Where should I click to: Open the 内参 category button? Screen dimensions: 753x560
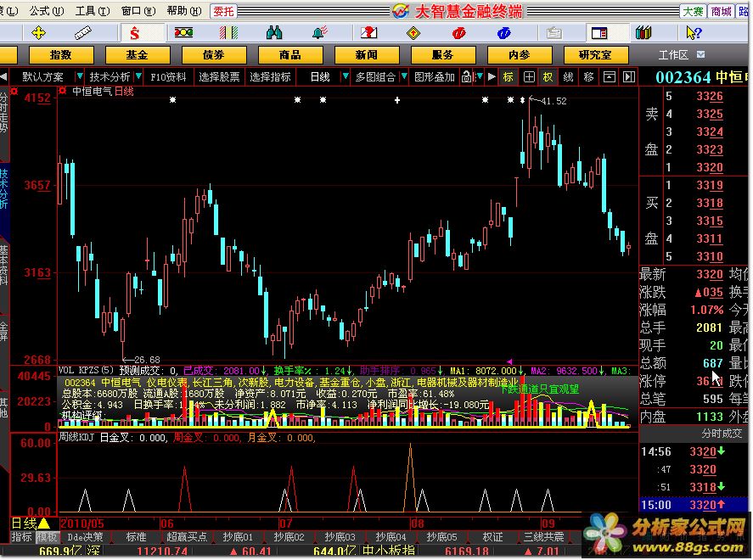coord(520,54)
